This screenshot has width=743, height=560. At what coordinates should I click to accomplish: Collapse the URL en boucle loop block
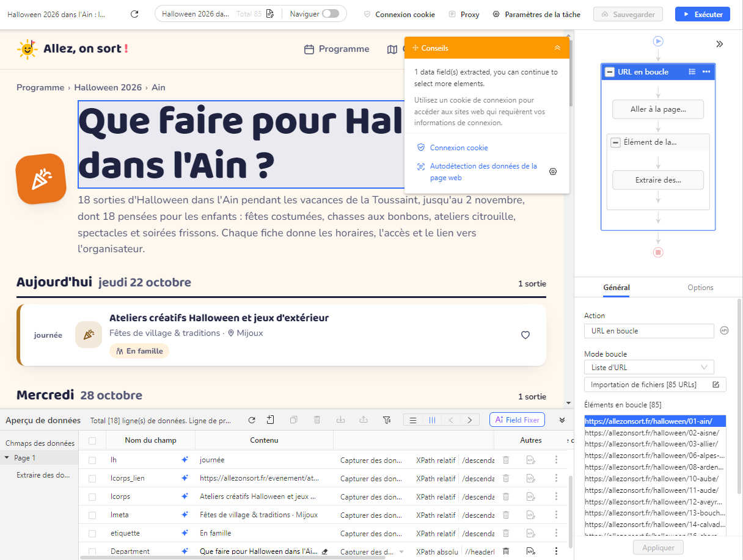[610, 72]
